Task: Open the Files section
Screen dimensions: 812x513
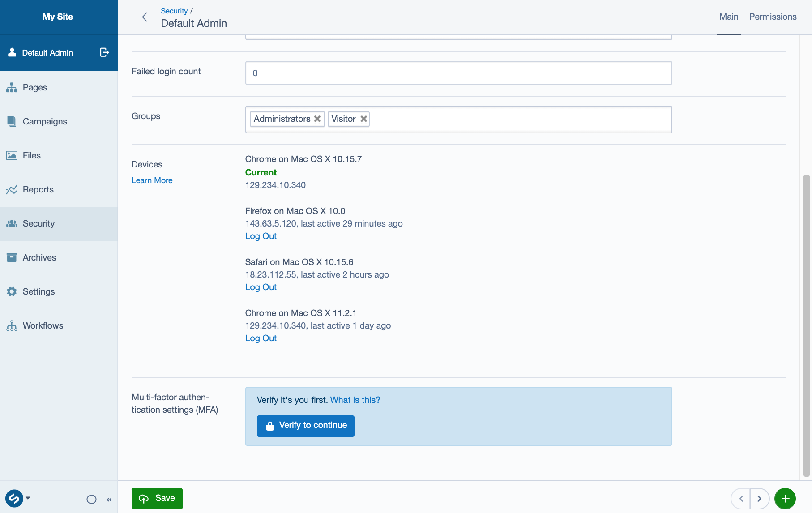Action: pyautogui.click(x=31, y=155)
